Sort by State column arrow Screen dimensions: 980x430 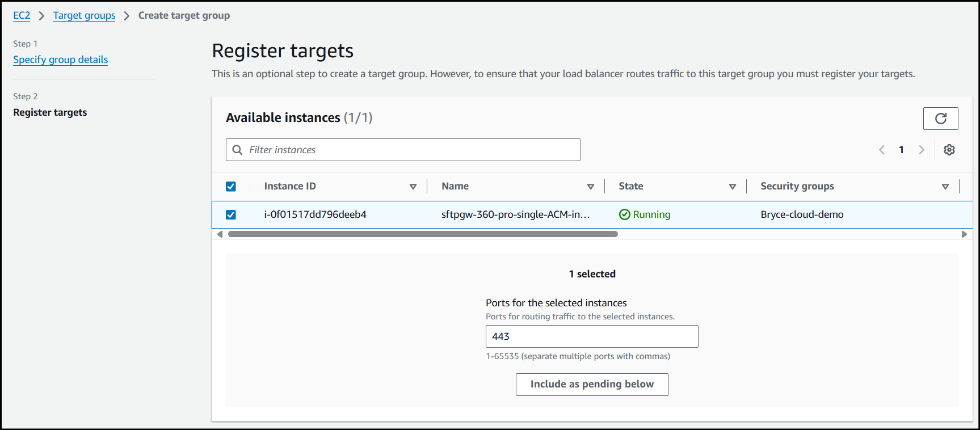pos(733,187)
